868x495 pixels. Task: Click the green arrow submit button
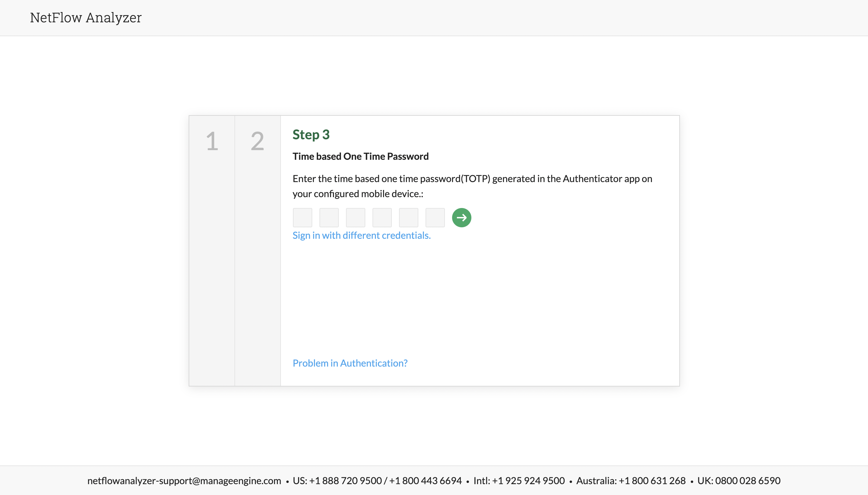click(x=461, y=218)
